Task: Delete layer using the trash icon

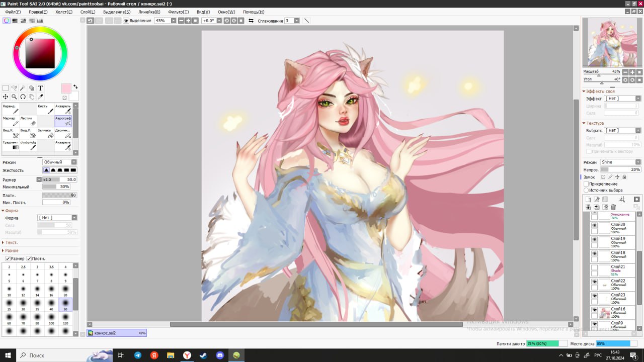Action: [x=613, y=207]
